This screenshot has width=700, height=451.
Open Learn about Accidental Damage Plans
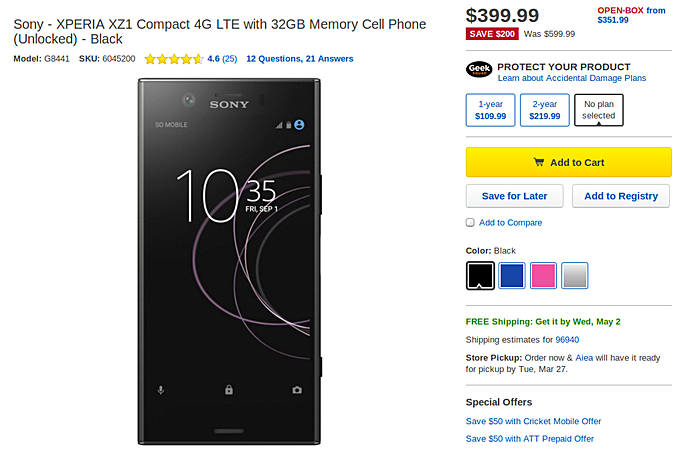572,78
